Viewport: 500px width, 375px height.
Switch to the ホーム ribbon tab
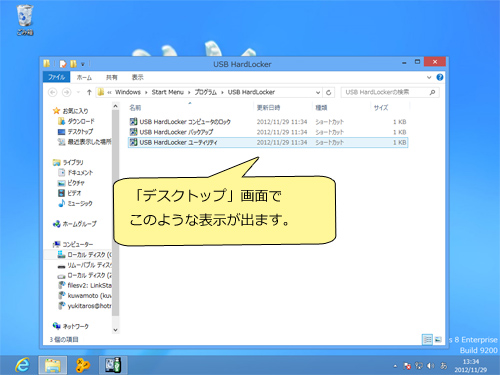pos(84,77)
